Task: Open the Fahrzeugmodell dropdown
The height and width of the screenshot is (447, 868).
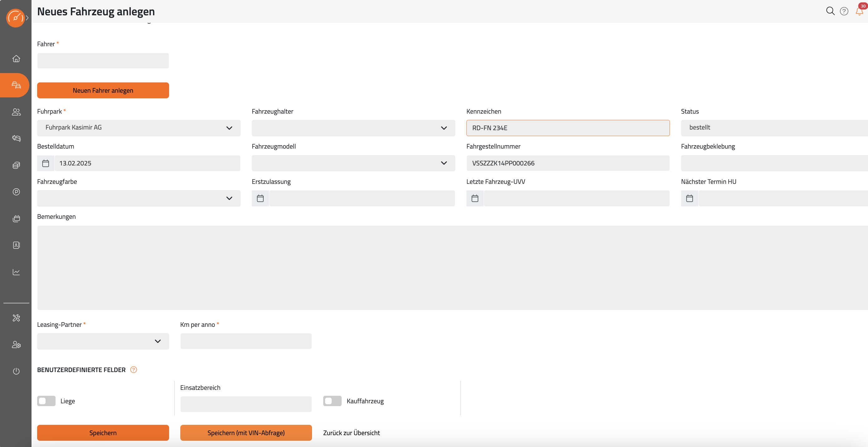Action: point(353,163)
